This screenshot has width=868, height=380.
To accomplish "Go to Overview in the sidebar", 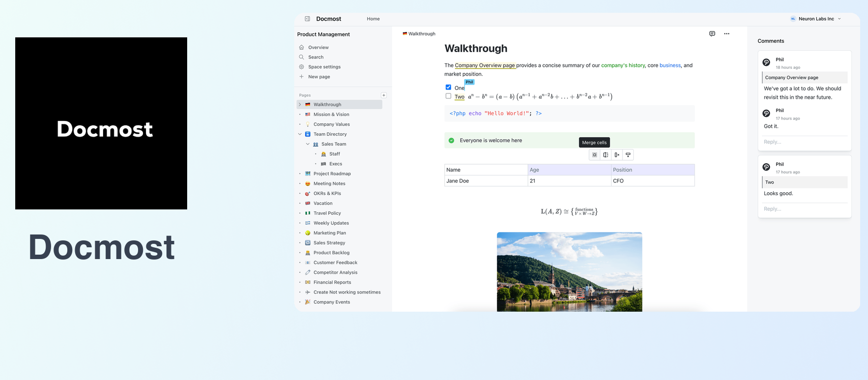I will coord(318,47).
